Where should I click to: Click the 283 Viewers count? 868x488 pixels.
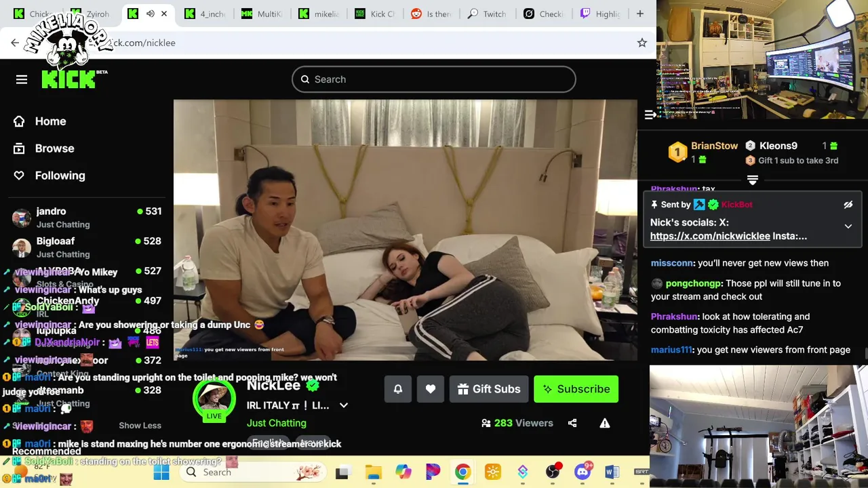pyautogui.click(x=517, y=423)
